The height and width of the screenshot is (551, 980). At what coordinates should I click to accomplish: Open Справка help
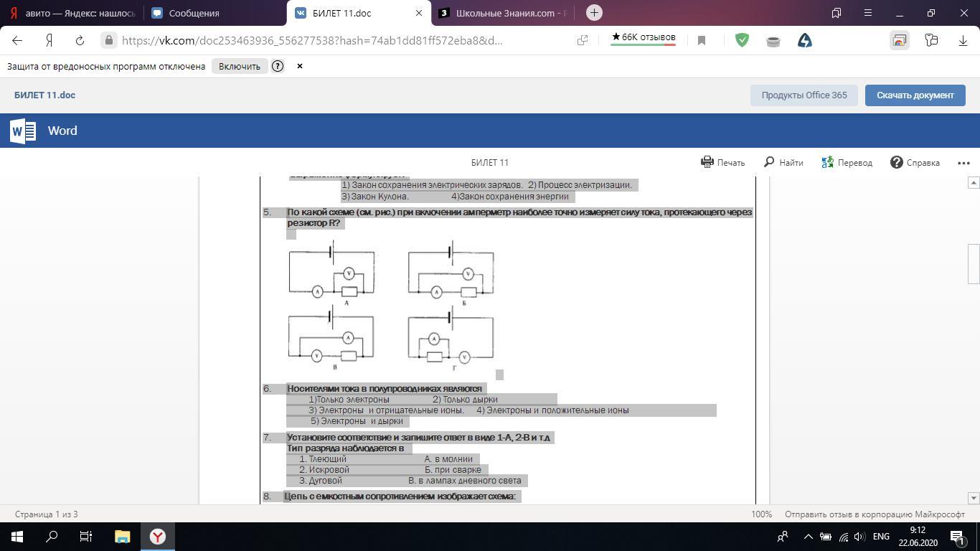(915, 162)
